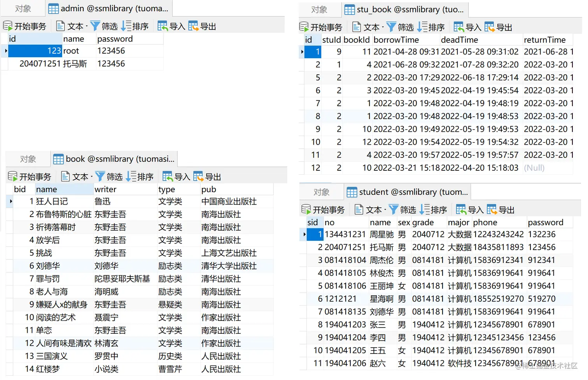Click the Import icon in stu_book window
Image resolution: width=588 pixels, height=380 pixels.
tap(459, 27)
